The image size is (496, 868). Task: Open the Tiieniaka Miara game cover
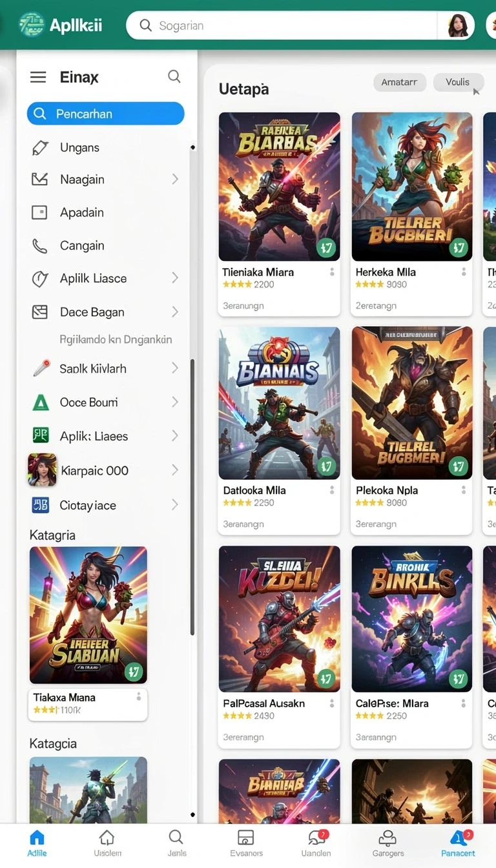[x=280, y=187]
